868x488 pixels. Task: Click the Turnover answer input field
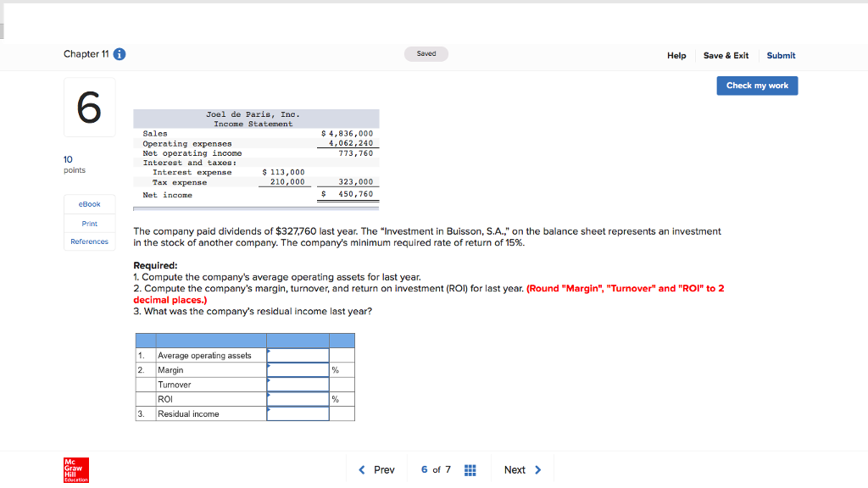tap(298, 385)
